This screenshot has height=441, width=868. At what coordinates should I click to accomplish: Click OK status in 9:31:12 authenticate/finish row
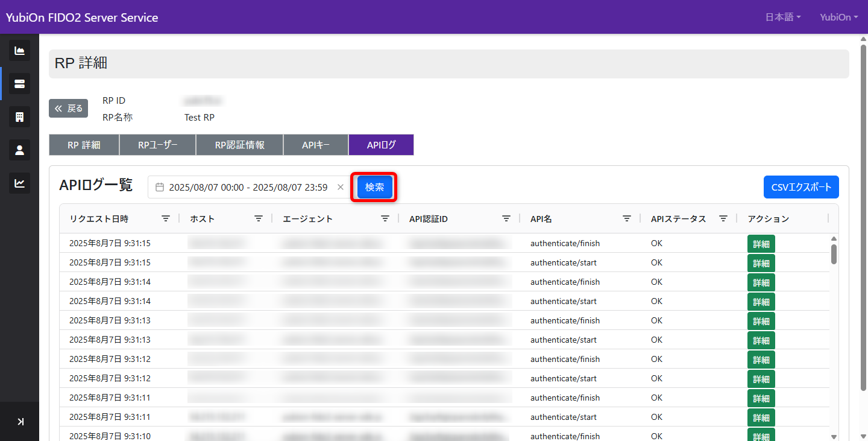(x=656, y=359)
